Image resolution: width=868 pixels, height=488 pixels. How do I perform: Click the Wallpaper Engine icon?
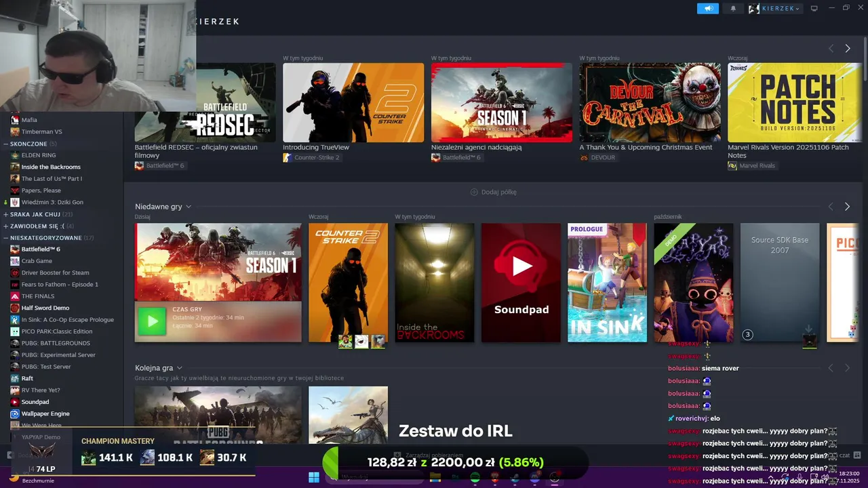click(x=15, y=413)
